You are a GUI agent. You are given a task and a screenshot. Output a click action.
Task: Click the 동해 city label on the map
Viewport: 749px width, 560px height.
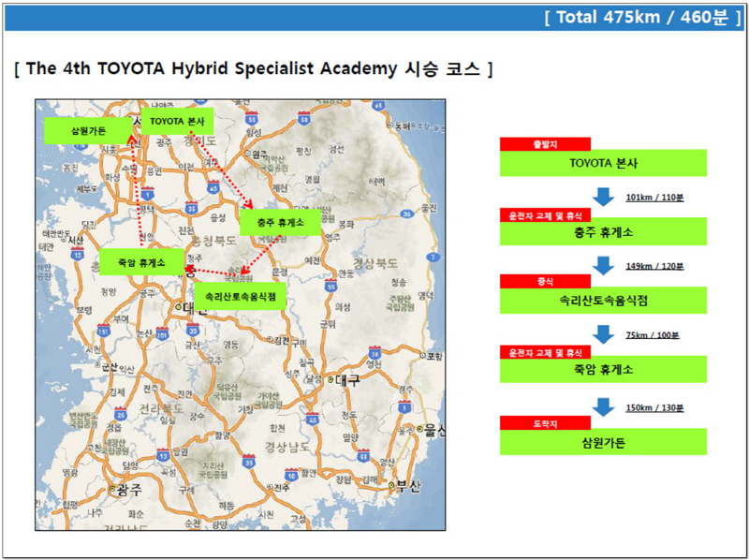[402, 125]
